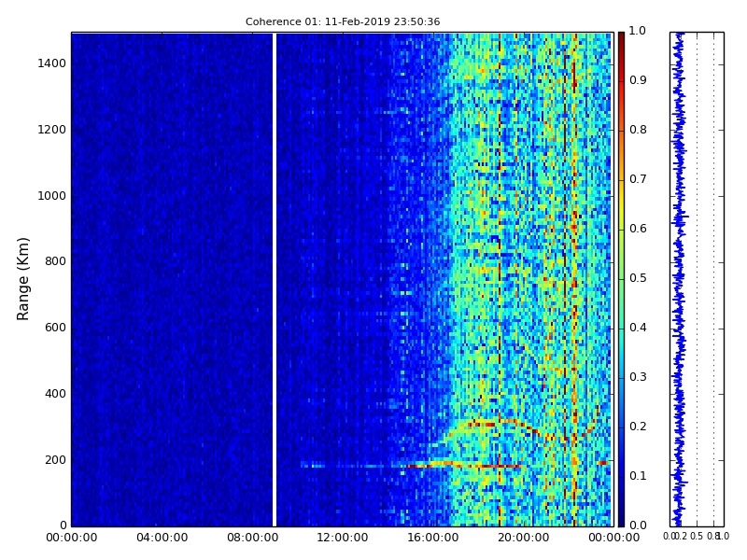
Task: Click the dark red top of colorbar
Action: coord(621,40)
